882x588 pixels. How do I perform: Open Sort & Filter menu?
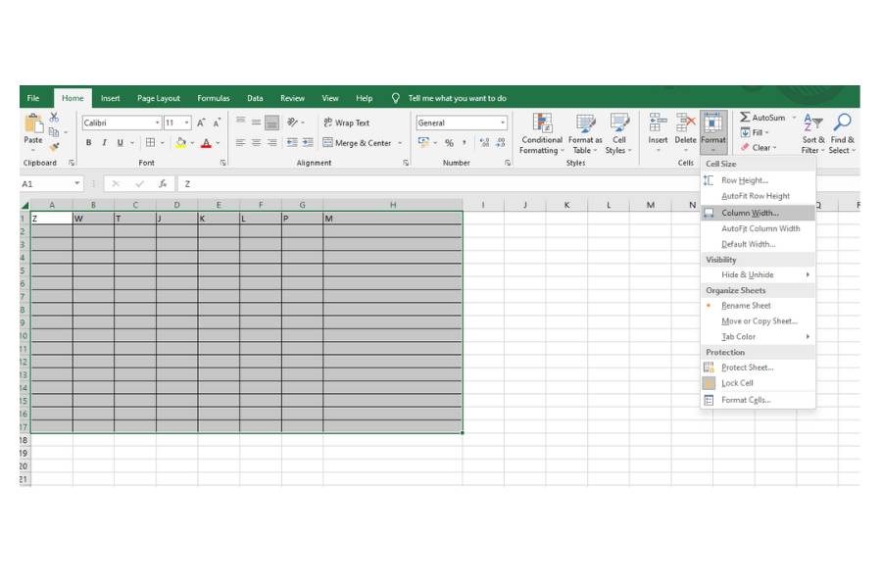(x=813, y=134)
